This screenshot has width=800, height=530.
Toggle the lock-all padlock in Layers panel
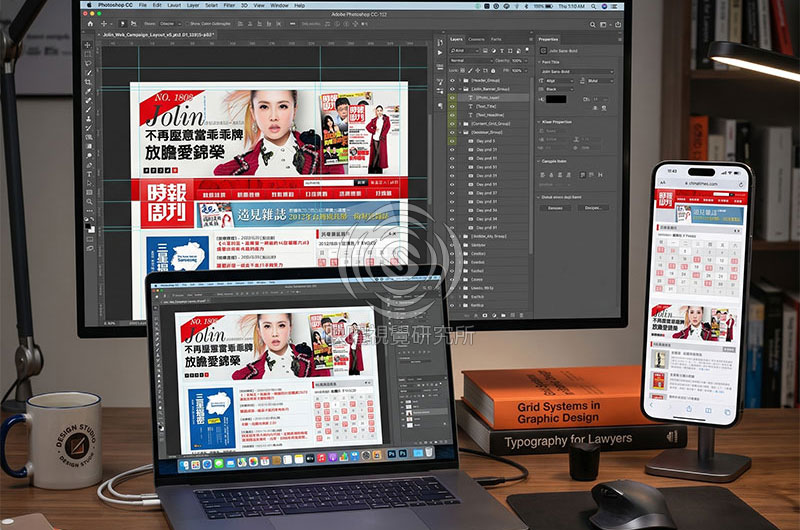tap(493, 70)
